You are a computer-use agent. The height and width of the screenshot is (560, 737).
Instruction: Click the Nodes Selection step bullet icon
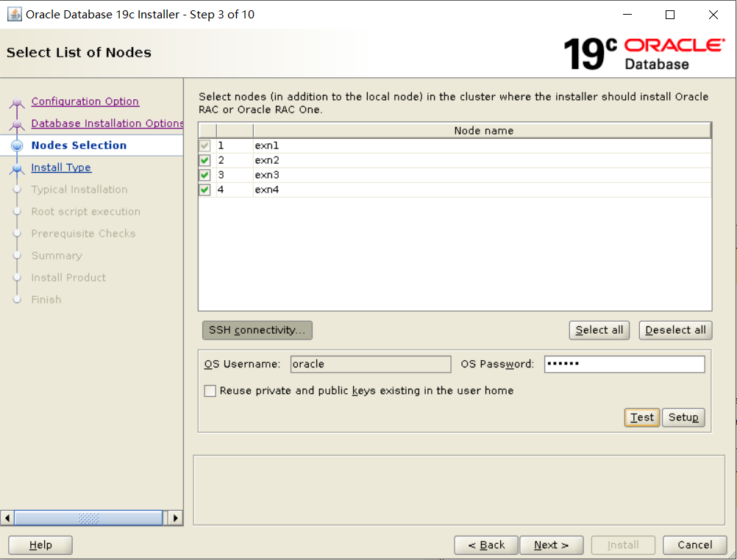click(x=17, y=146)
